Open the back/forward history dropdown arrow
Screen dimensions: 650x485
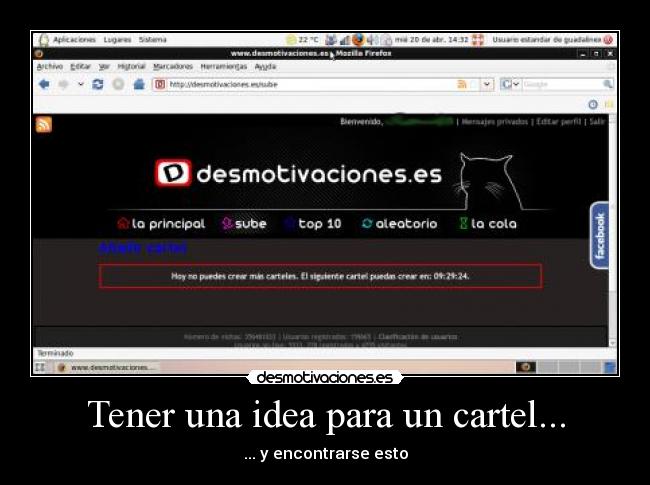(x=80, y=84)
